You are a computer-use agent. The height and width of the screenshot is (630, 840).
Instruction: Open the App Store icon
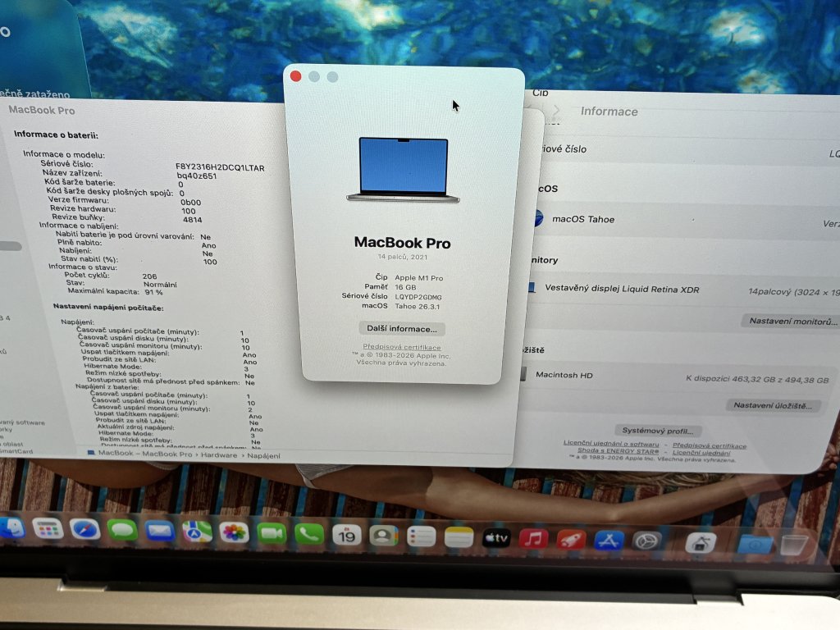(609, 540)
